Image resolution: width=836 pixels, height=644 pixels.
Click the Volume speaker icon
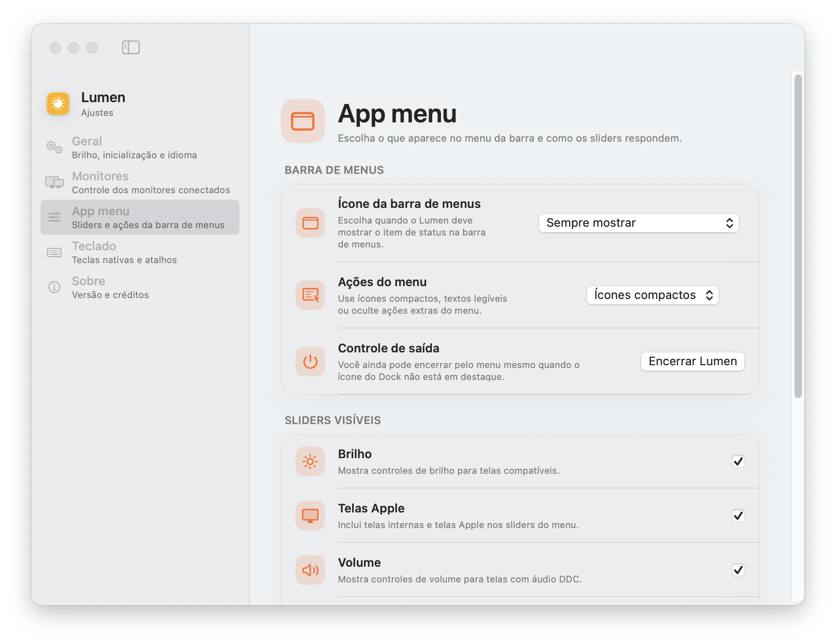click(x=310, y=570)
